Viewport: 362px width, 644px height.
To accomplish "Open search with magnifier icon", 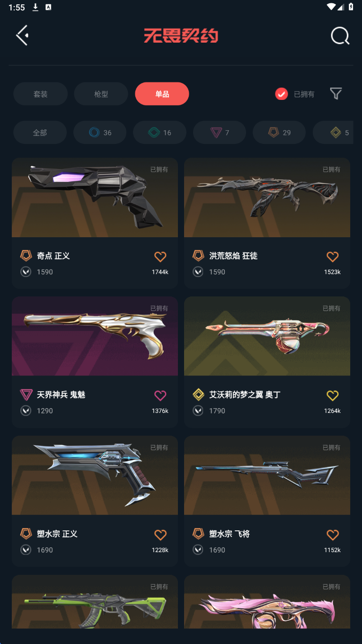I will tap(340, 36).
